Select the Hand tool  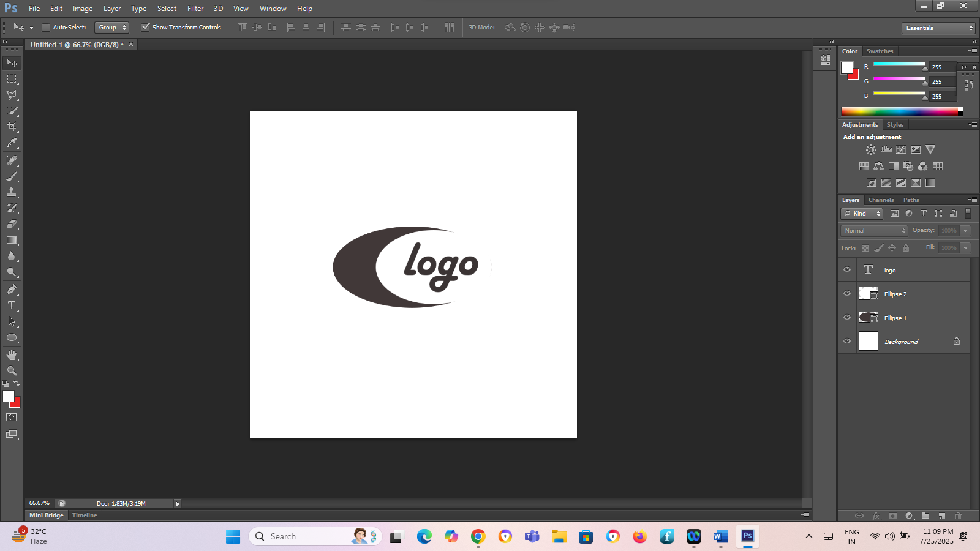coord(12,355)
